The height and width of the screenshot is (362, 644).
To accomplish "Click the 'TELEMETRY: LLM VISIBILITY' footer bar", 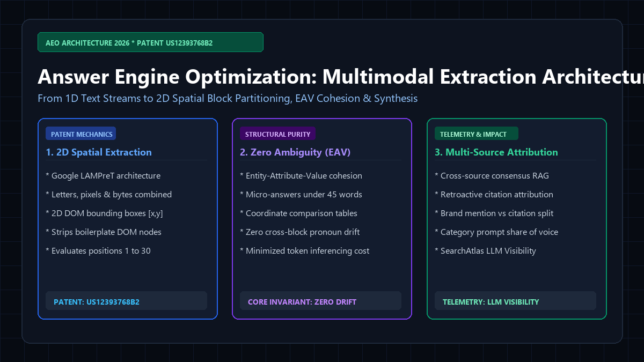I will coord(515,301).
